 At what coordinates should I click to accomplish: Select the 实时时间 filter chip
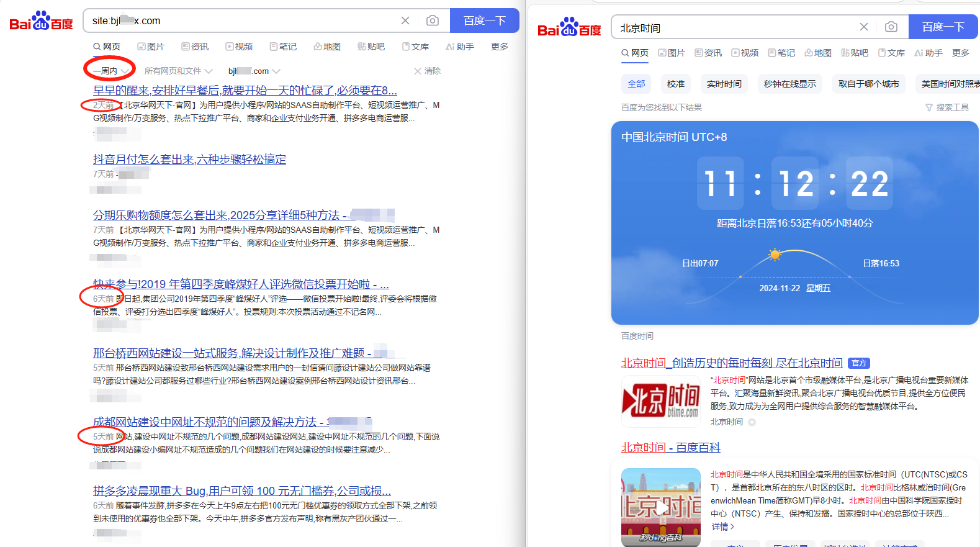[x=724, y=84]
